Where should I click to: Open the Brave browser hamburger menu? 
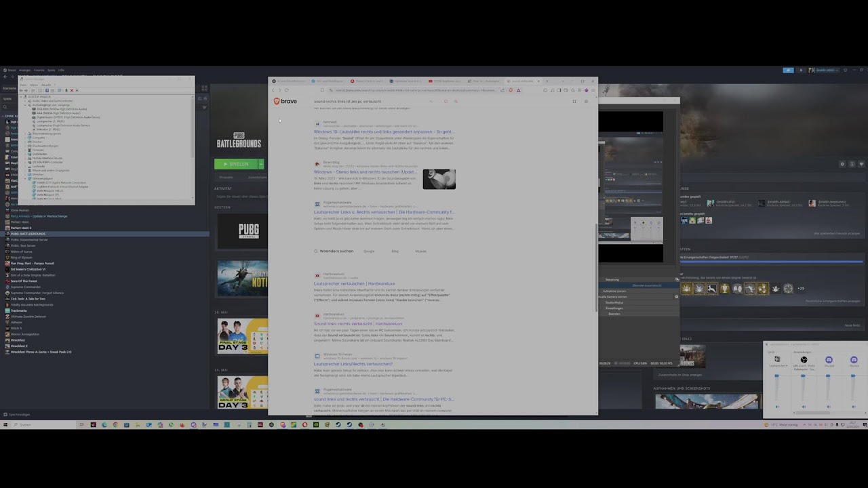click(593, 90)
